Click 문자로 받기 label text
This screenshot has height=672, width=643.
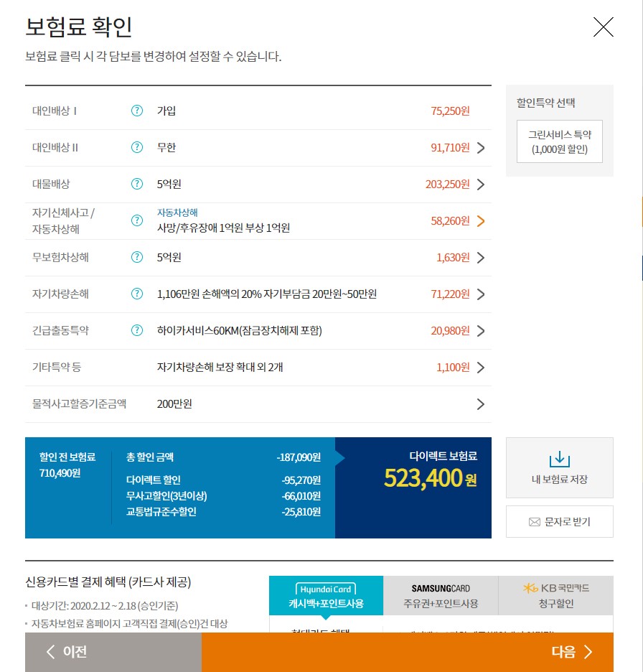(567, 522)
